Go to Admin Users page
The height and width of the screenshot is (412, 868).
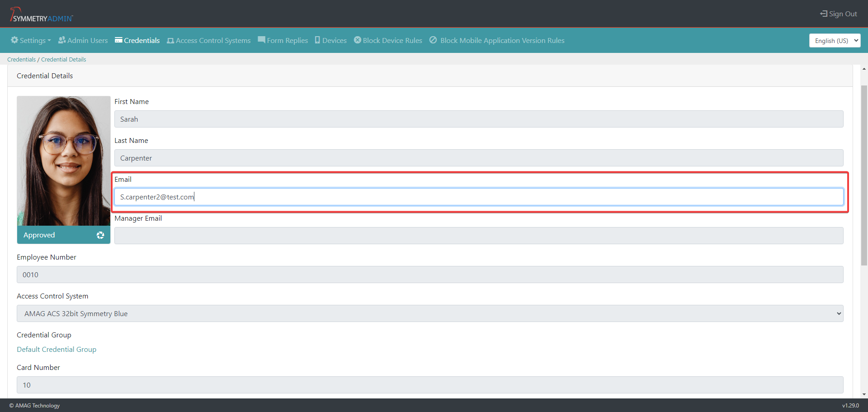(83, 40)
